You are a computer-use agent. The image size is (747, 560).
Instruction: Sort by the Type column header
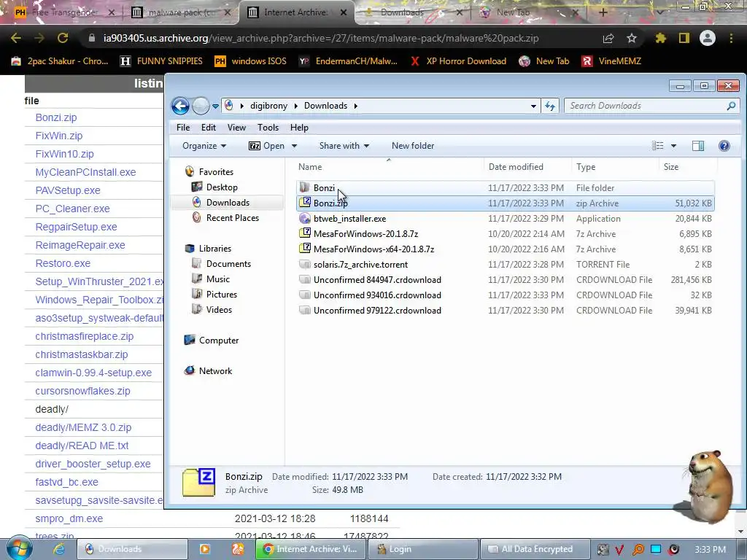(x=614, y=167)
